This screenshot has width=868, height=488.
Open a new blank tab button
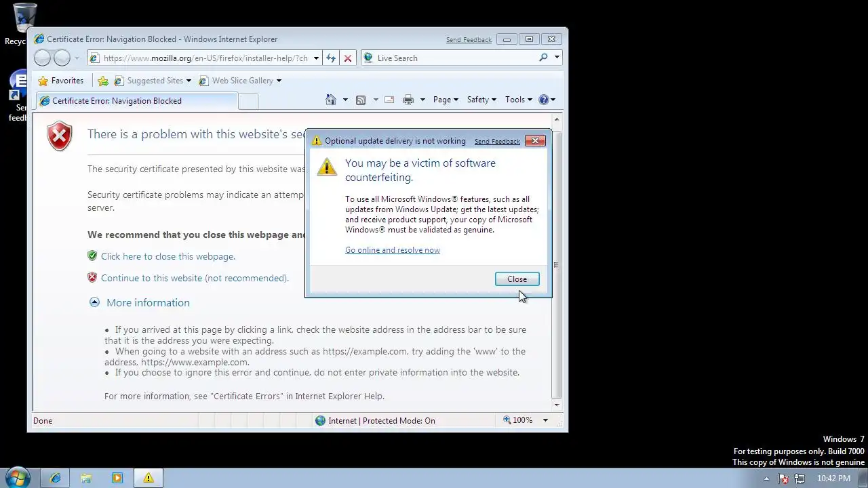(248, 101)
